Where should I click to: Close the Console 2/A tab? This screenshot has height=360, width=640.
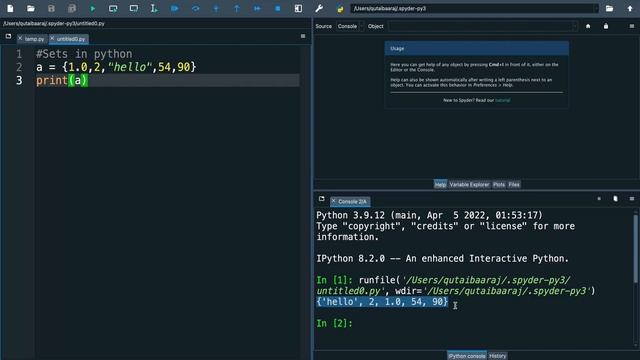coord(333,201)
